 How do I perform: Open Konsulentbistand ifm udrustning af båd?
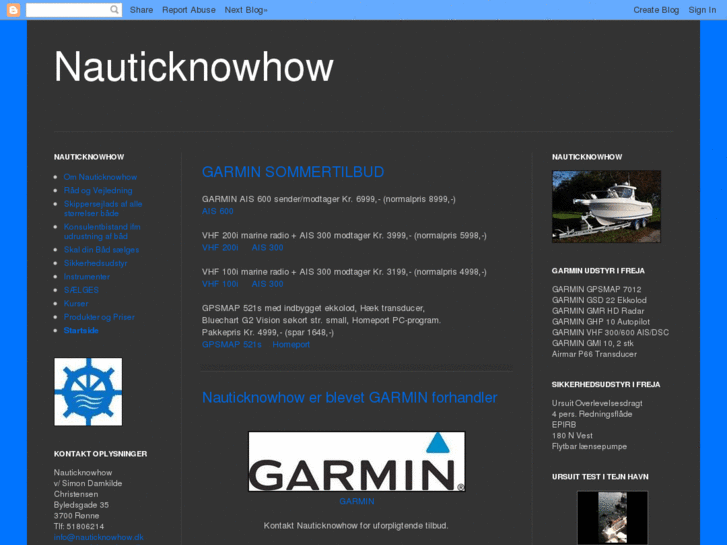tap(102, 231)
